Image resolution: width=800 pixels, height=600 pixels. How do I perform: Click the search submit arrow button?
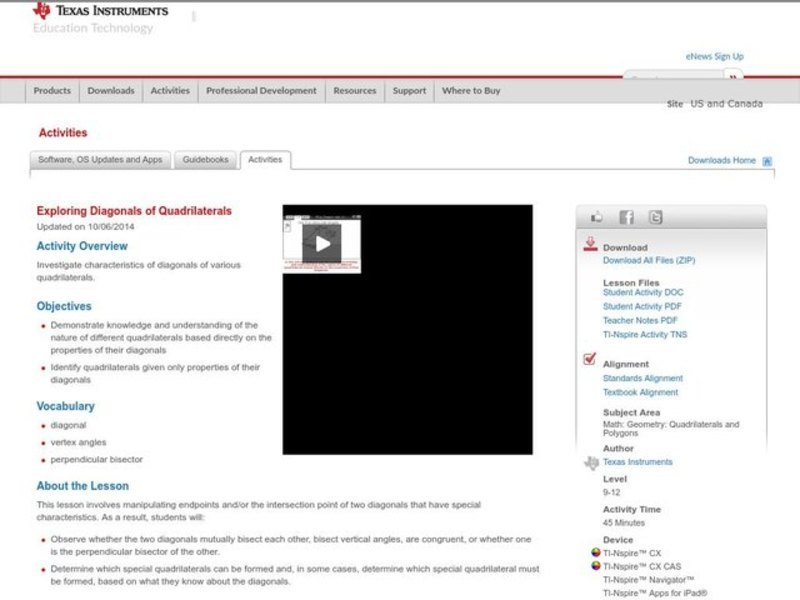pyautogui.click(x=733, y=75)
